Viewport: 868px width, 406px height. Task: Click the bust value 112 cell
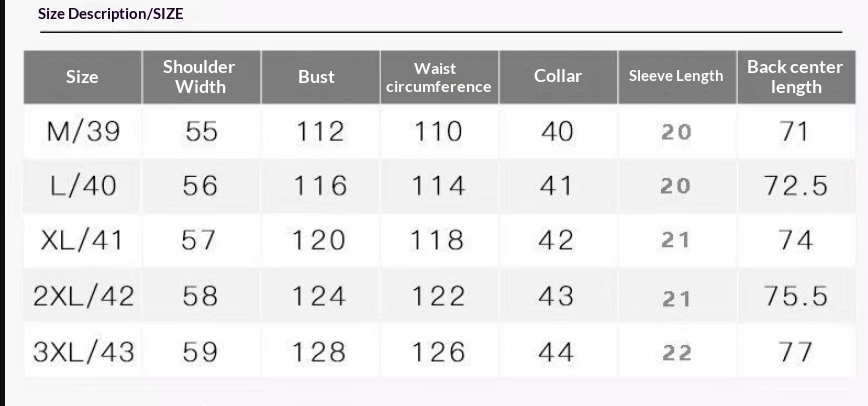319,131
